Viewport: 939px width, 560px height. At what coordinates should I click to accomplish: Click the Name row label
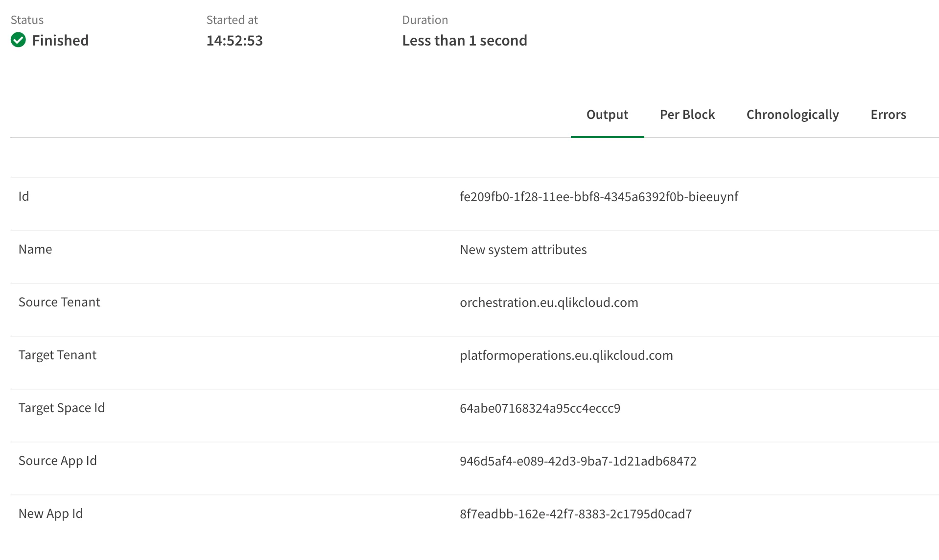point(35,250)
